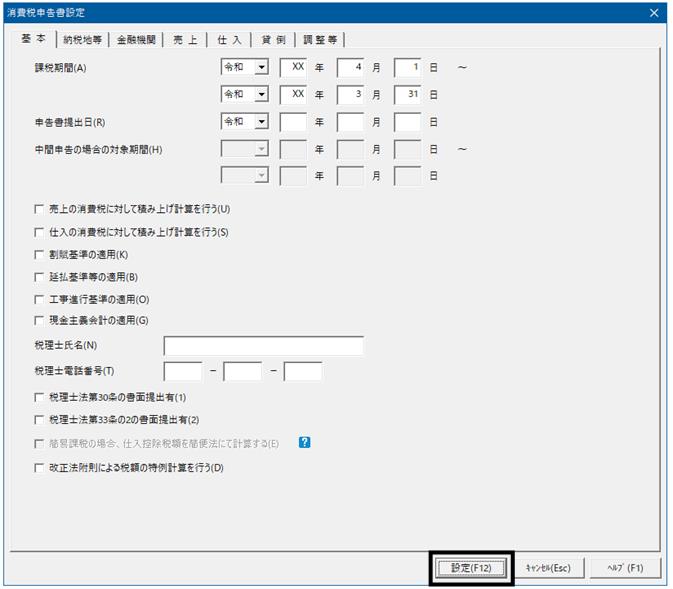Image resolution: width=673 pixels, height=589 pixels.
Task: Click the 課税期間 end year field
Action: click(x=293, y=94)
